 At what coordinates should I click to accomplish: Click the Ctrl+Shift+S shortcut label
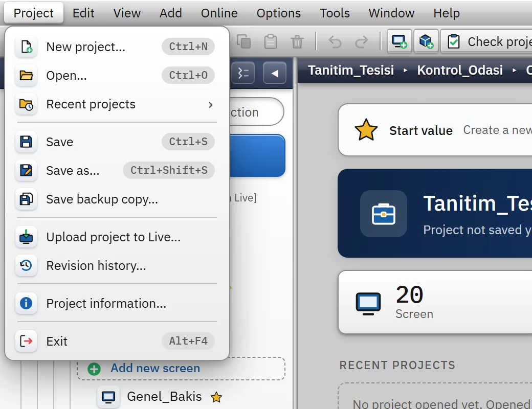click(x=169, y=170)
